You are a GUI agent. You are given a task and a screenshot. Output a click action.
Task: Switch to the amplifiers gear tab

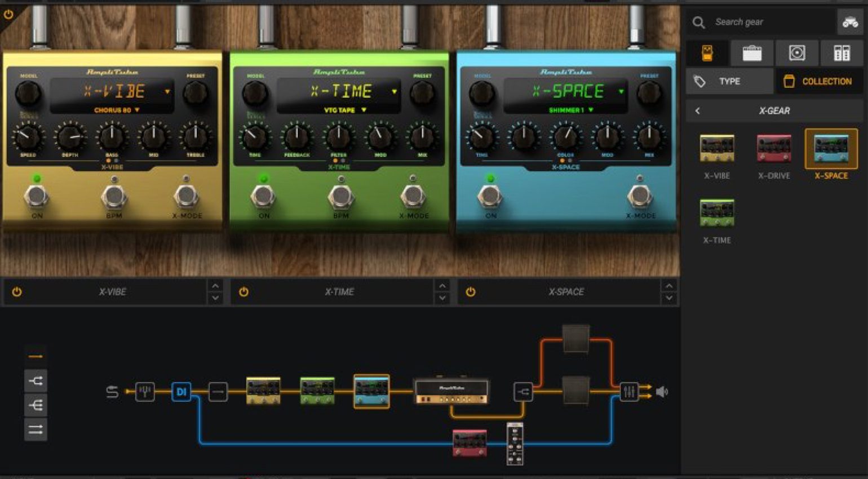[752, 53]
